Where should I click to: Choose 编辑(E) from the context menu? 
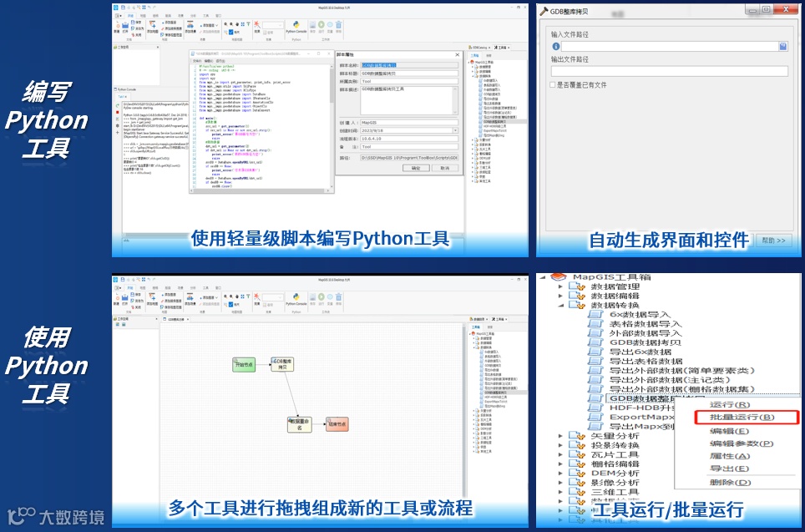pyautogui.click(x=729, y=431)
